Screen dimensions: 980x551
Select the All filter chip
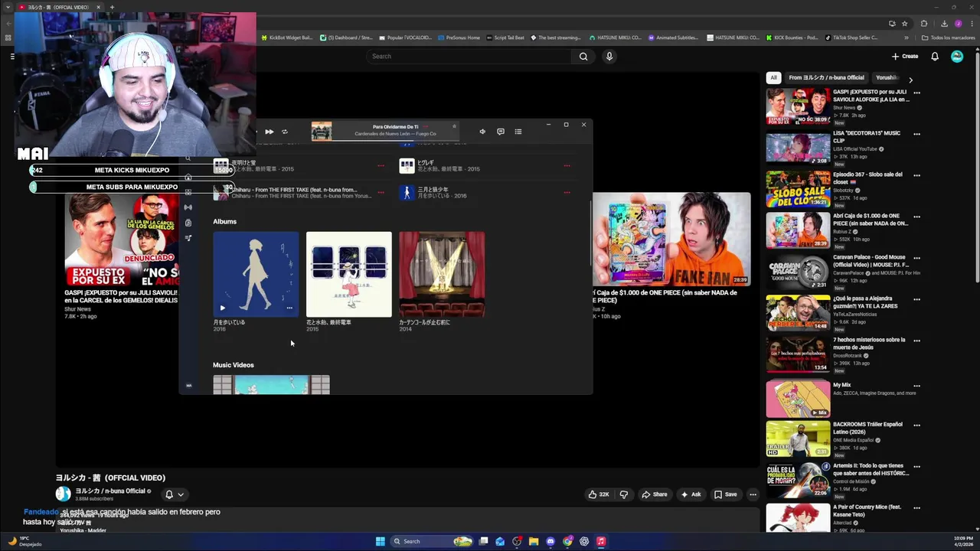[773, 77]
